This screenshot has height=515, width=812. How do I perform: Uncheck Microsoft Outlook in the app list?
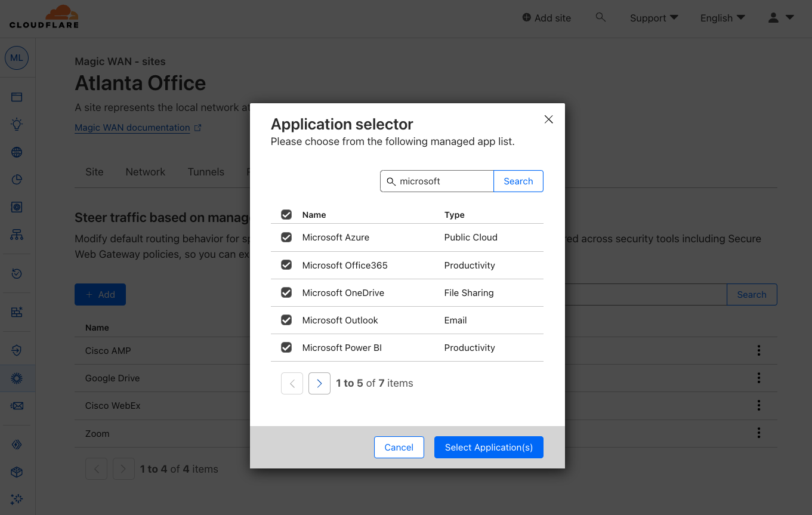click(286, 320)
